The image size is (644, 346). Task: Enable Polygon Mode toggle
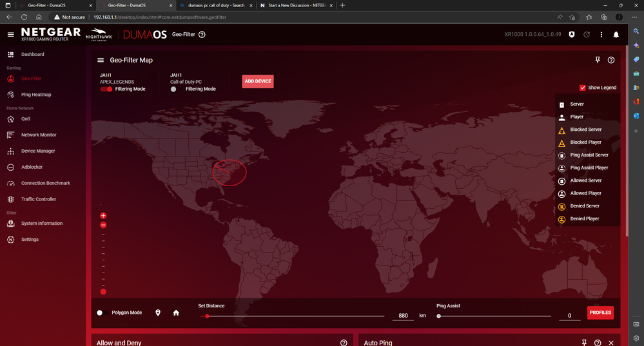[102, 312]
